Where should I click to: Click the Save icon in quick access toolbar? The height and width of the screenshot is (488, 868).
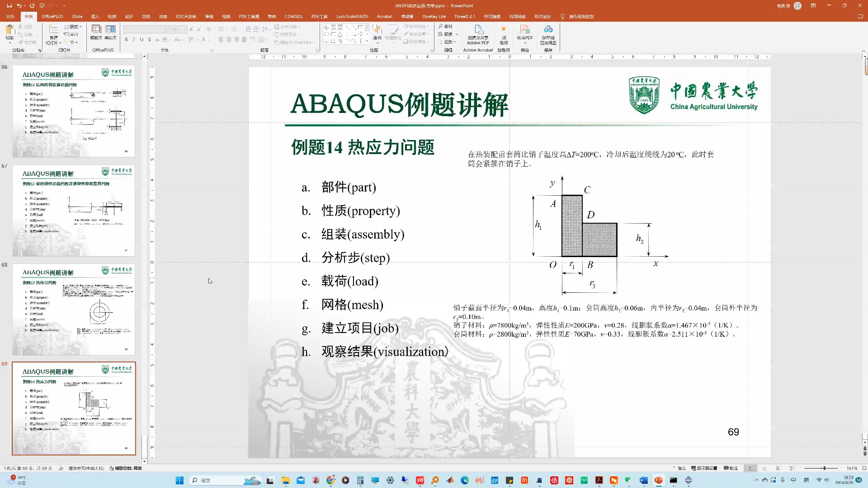(x=9, y=6)
